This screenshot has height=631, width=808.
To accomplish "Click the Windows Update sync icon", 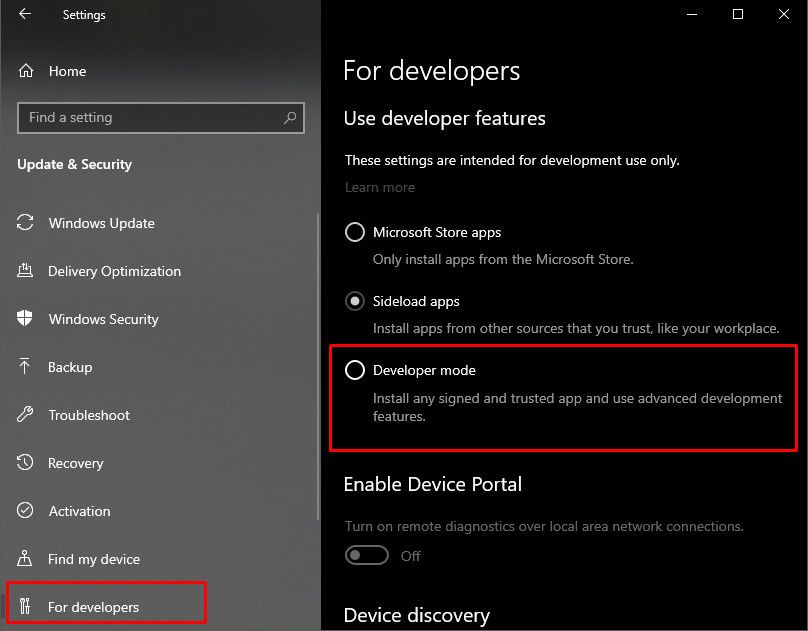I will pyautogui.click(x=26, y=223).
